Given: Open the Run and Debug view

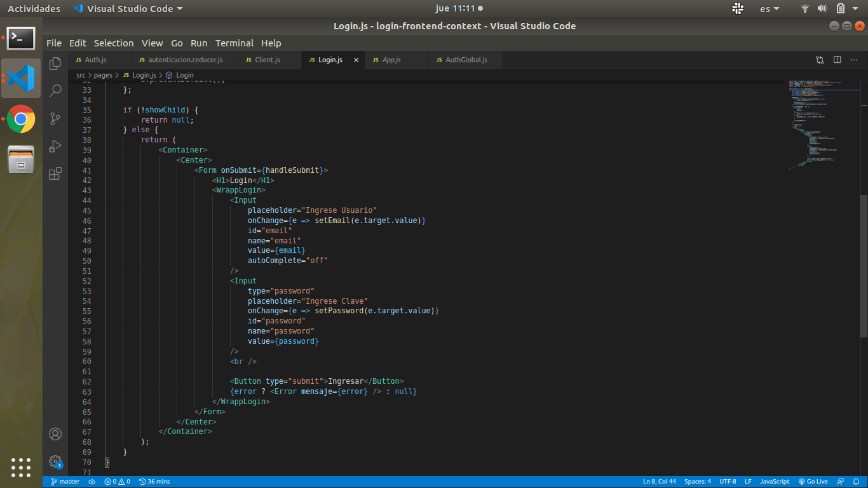Looking at the screenshot, I should 55,146.
